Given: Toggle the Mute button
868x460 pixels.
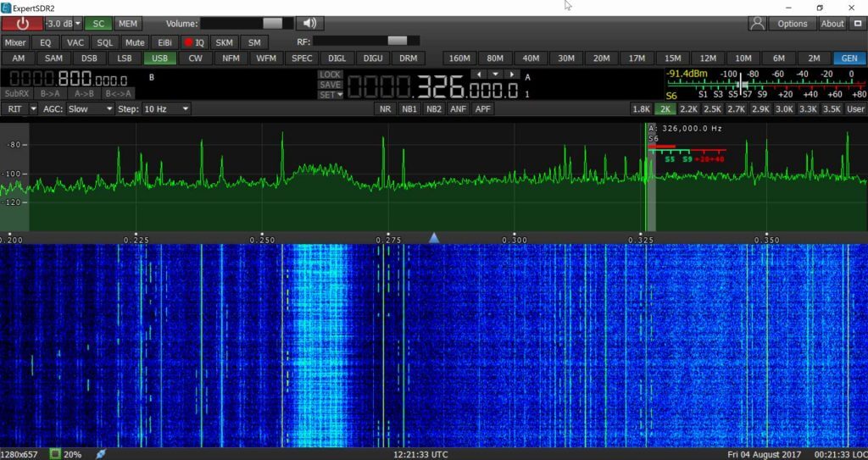Looking at the screenshot, I should point(135,42).
